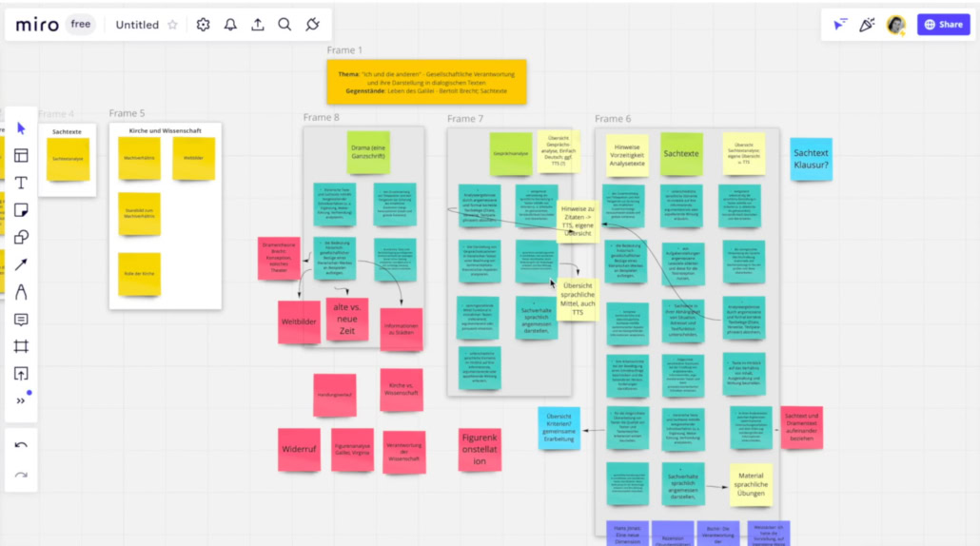
Task: Select the red 'Dramentheorie Brecht' note
Action: pos(279,258)
